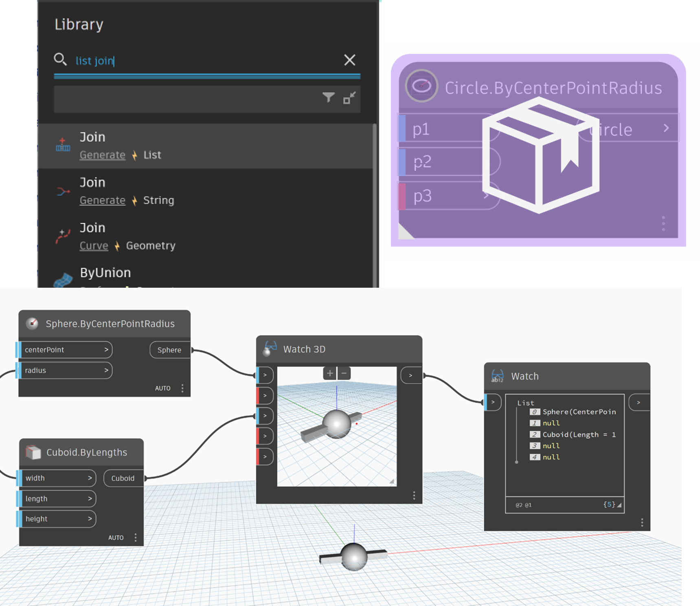Open Cuboid node options dots
700x606 pixels.
point(136,538)
